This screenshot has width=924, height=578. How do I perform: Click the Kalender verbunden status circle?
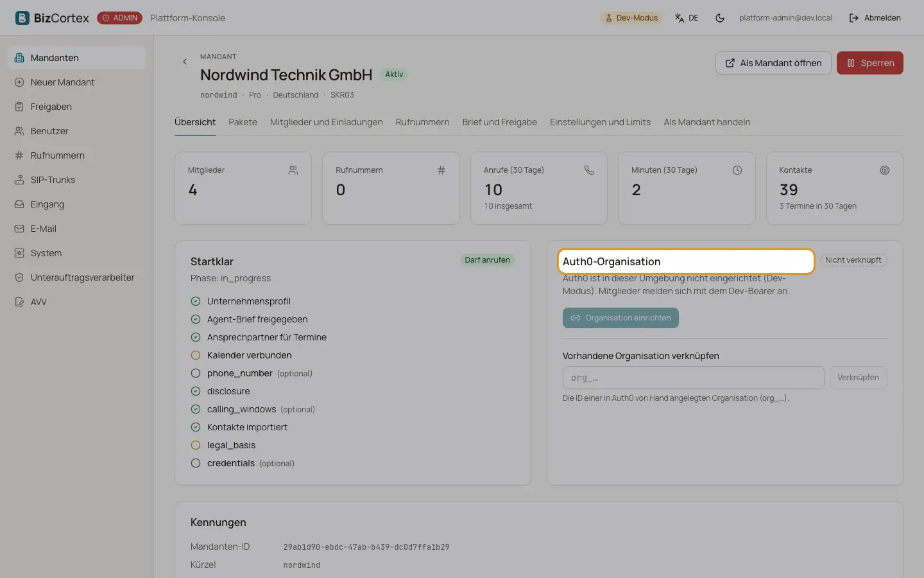196,355
